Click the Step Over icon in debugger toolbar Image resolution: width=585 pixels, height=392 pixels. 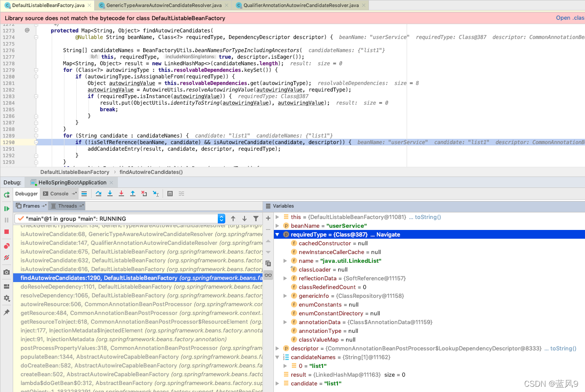[x=99, y=193]
